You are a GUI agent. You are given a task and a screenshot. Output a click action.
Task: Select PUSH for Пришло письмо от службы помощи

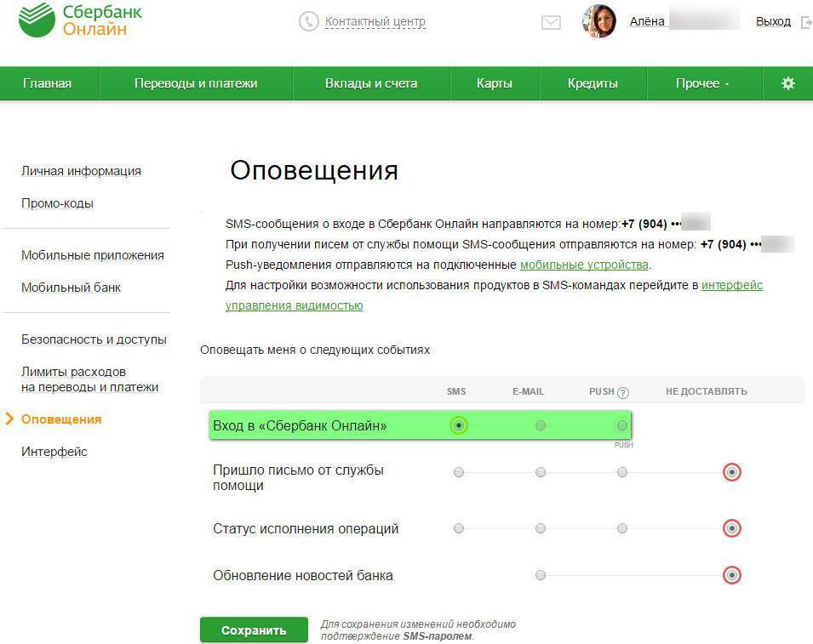point(622,472)
